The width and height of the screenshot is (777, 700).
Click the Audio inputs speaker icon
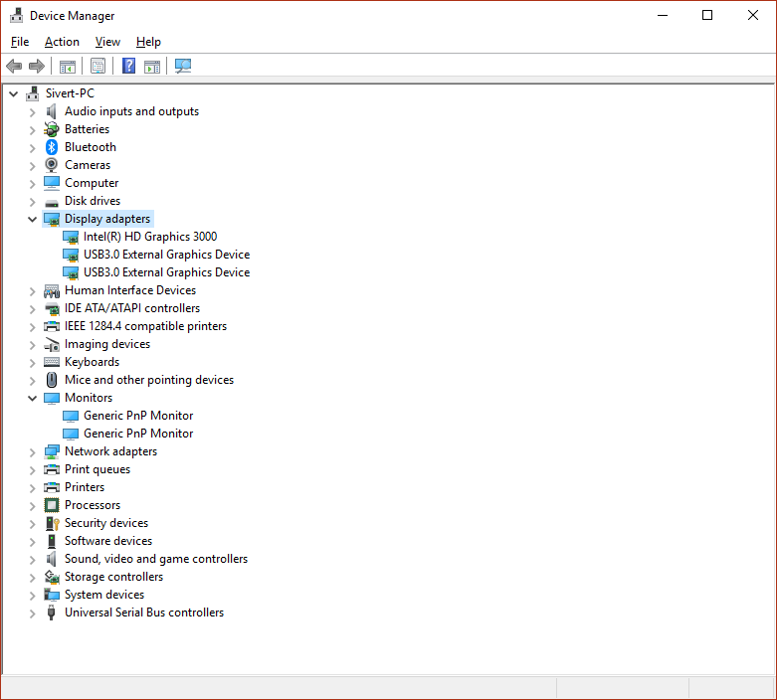(x=52, y=111)
